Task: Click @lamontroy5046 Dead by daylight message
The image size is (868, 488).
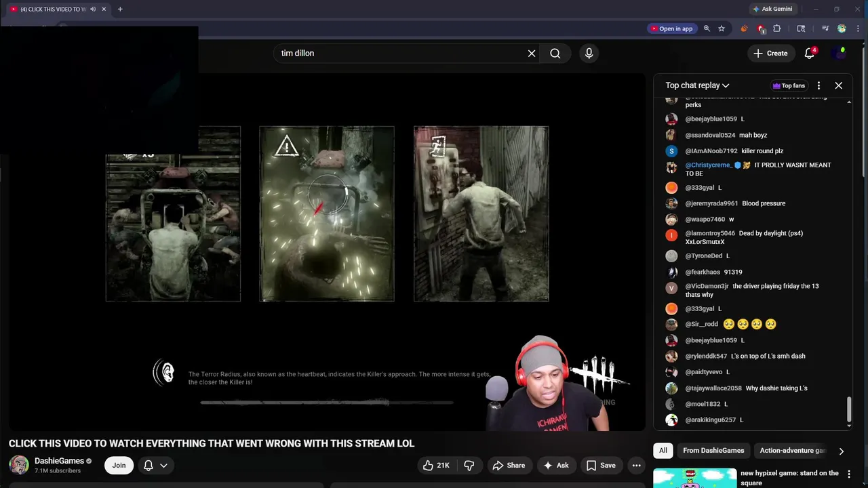Action: pyautogui.click(x=753, y=237)
